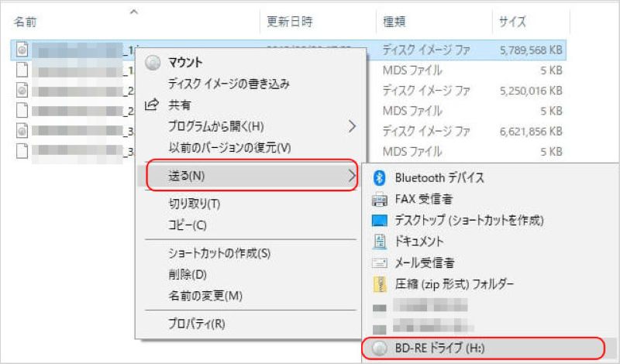Choose 共有 in the context menu
The width and height of the screenshot is (620, 364).
point(180,105)
